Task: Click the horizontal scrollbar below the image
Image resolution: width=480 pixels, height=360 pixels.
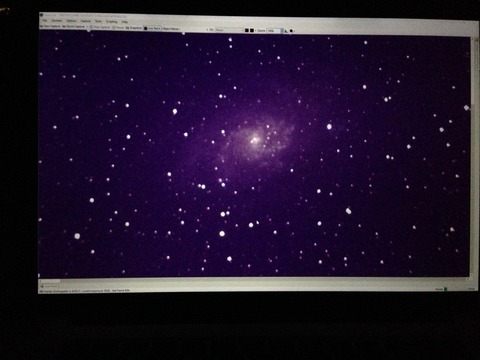Action: tap(253, 280)
